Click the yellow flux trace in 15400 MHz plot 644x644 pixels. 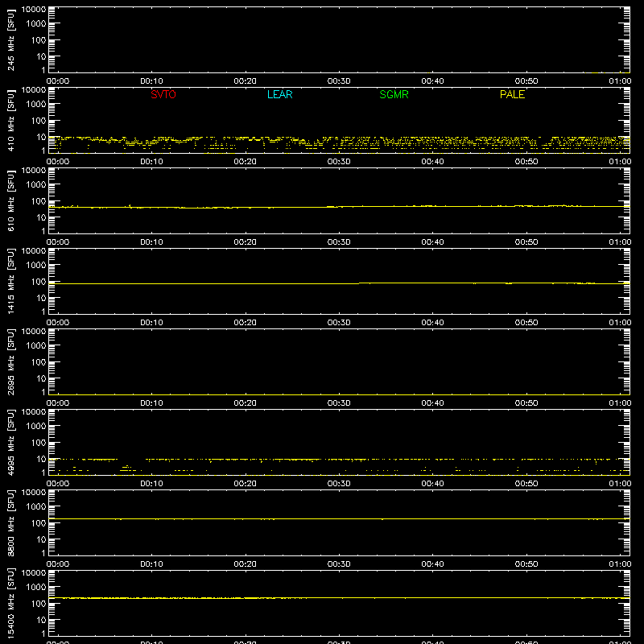[339, 598]
